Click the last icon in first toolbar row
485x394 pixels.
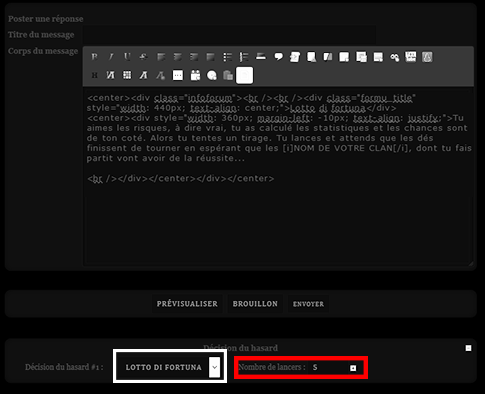[x=427, y=57]
